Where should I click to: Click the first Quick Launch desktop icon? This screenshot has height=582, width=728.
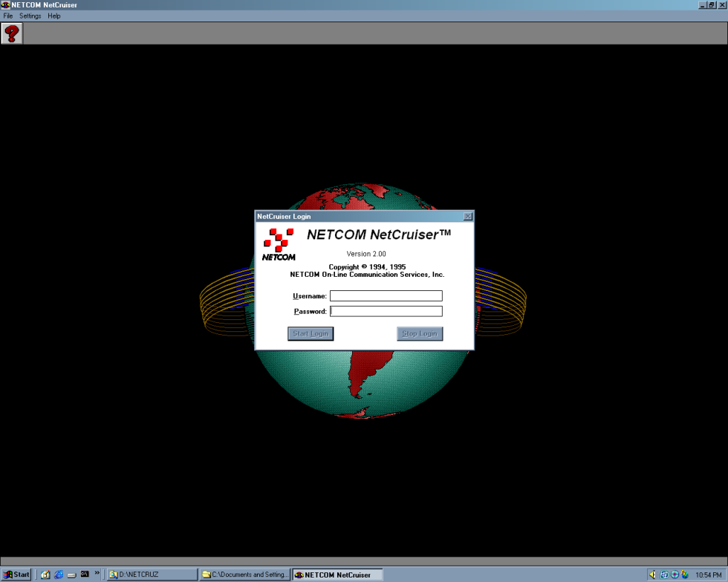45,575
